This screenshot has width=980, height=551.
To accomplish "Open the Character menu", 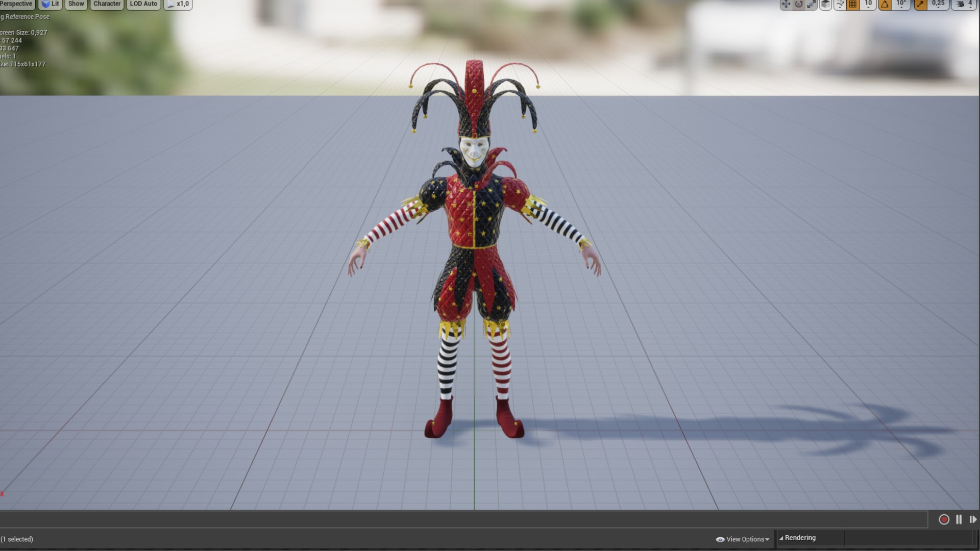I will coord(107,4).
